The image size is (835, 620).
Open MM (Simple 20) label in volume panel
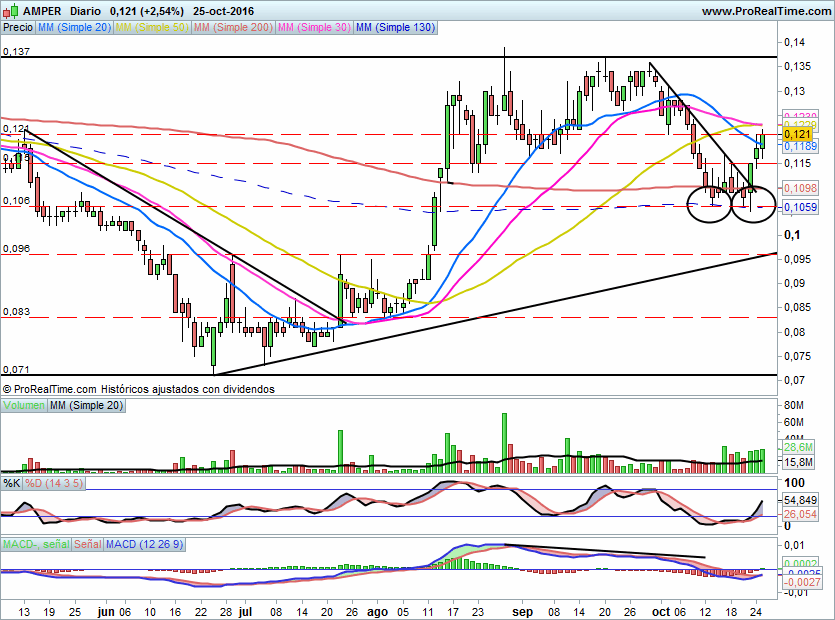tap(86, 405)
